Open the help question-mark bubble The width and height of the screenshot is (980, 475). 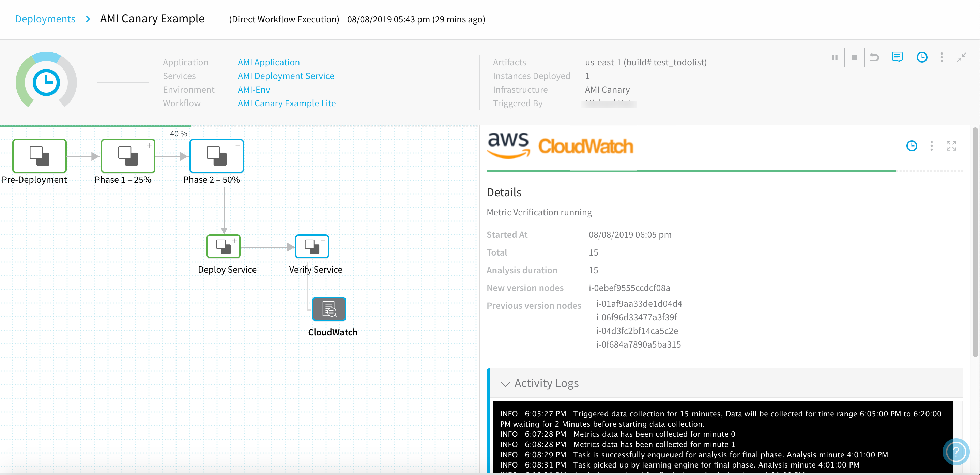[x=956, y=452]
